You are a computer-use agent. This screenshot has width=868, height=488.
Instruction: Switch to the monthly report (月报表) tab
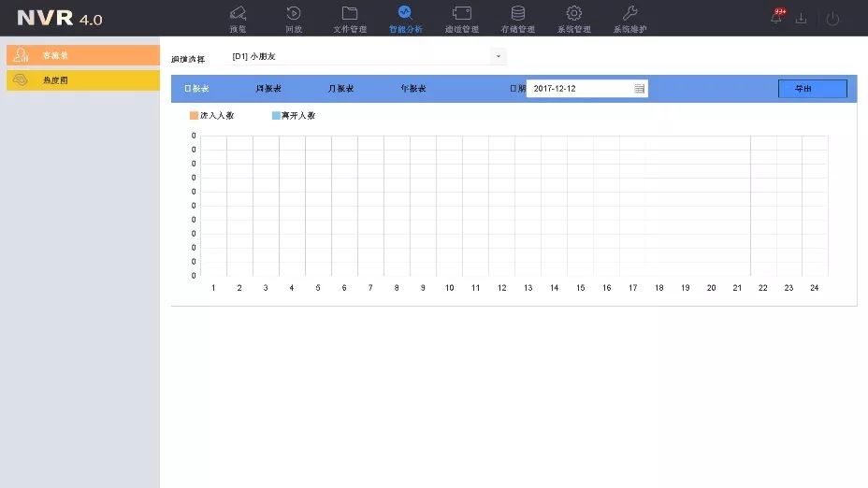[340, 89]
